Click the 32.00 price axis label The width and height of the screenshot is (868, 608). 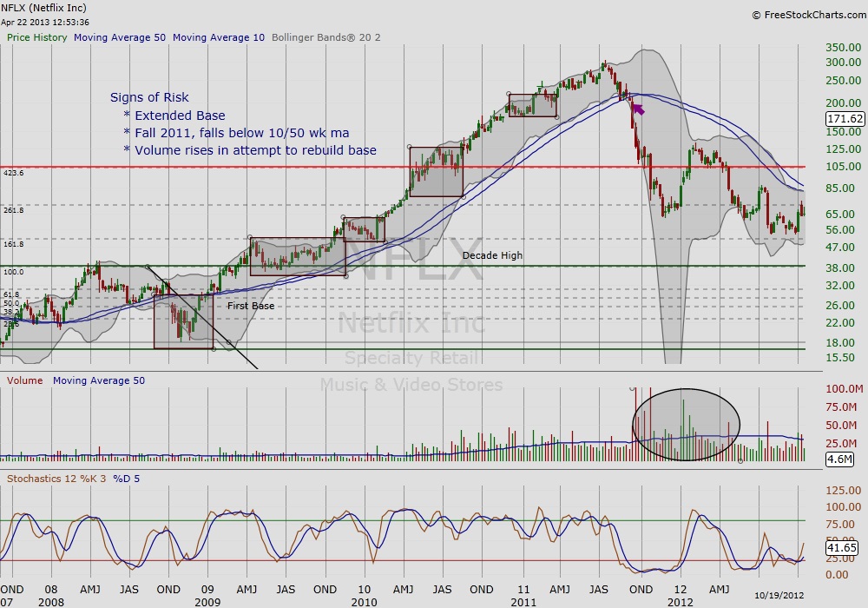click(841, 285)
